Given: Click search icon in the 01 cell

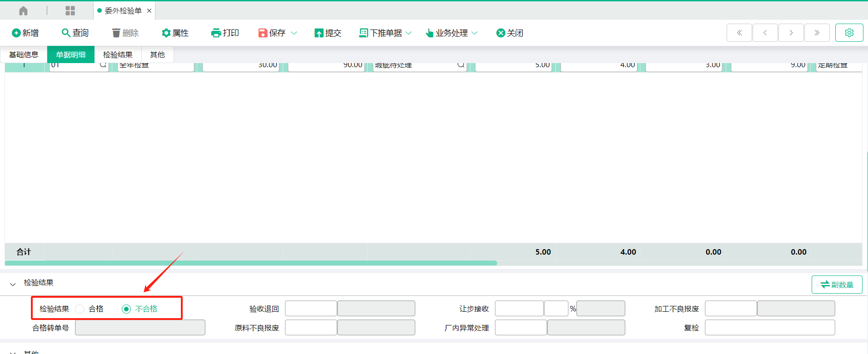Looking at the screenshot, I should pyautogui.click(x=103, y=64).
